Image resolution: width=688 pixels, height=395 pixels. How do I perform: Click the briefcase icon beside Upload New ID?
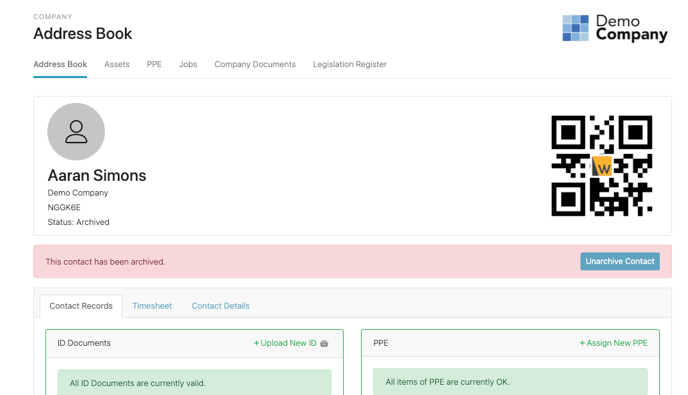click(324, 343)
